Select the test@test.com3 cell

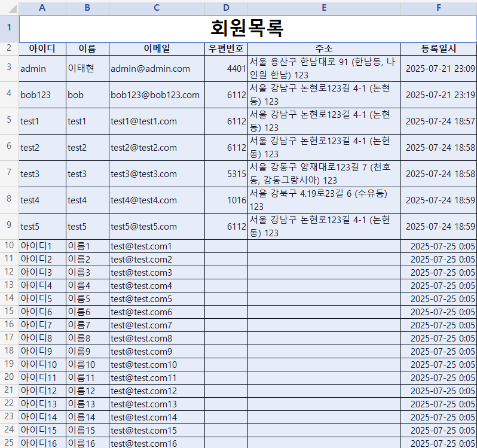[x=157, y=272]
